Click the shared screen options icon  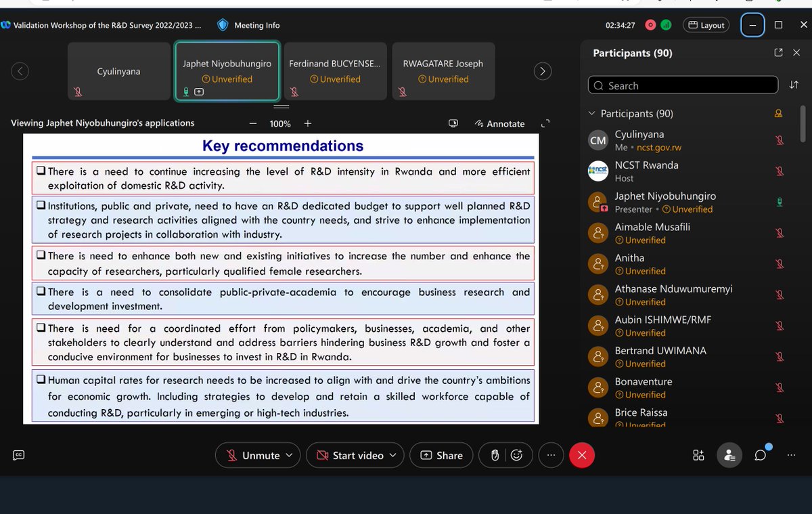[453, 123]
